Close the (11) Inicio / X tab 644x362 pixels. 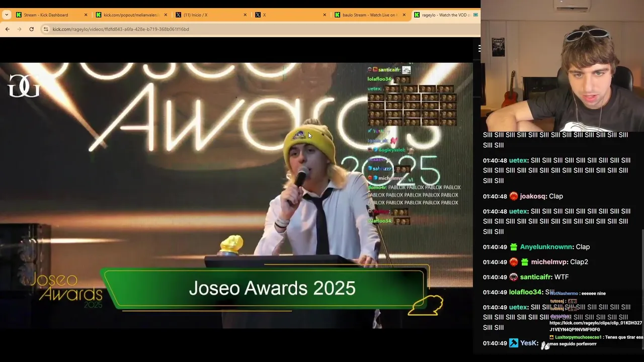pos(245,15)
